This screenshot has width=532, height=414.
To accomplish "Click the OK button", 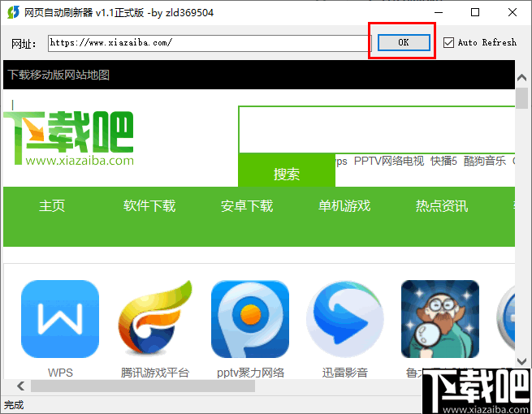I will tap(404, 42).
